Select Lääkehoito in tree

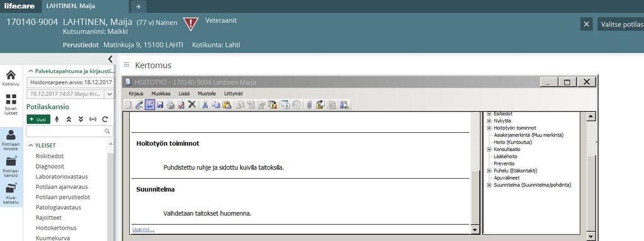click(505, 157)
